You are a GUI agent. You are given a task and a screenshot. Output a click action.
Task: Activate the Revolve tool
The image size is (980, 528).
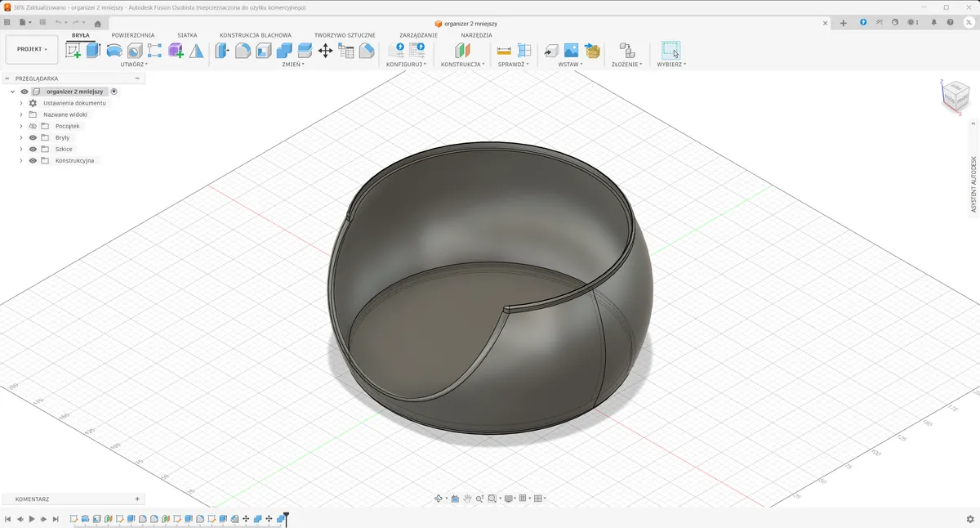click(114, 51)
